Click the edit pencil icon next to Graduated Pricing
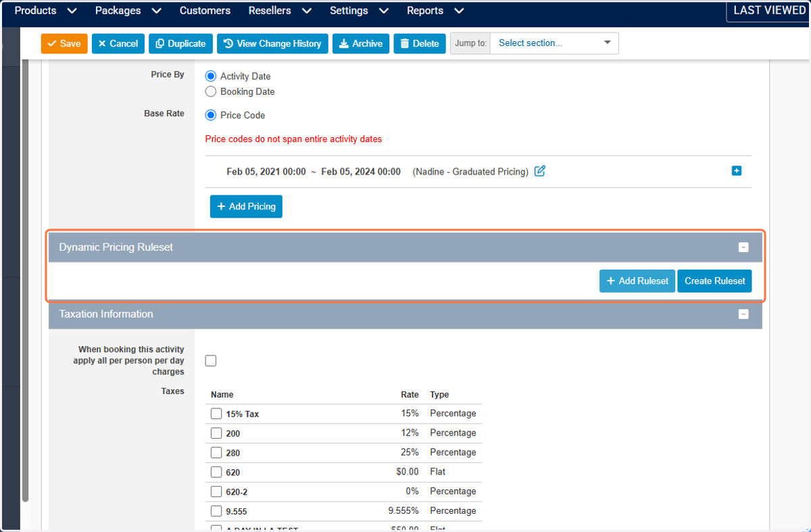 tap(539, 171)
